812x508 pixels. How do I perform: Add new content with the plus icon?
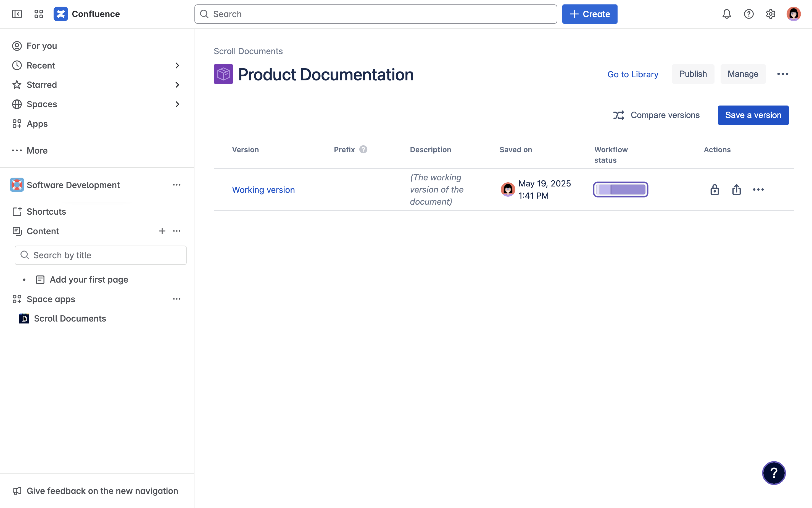coord(162,231)
